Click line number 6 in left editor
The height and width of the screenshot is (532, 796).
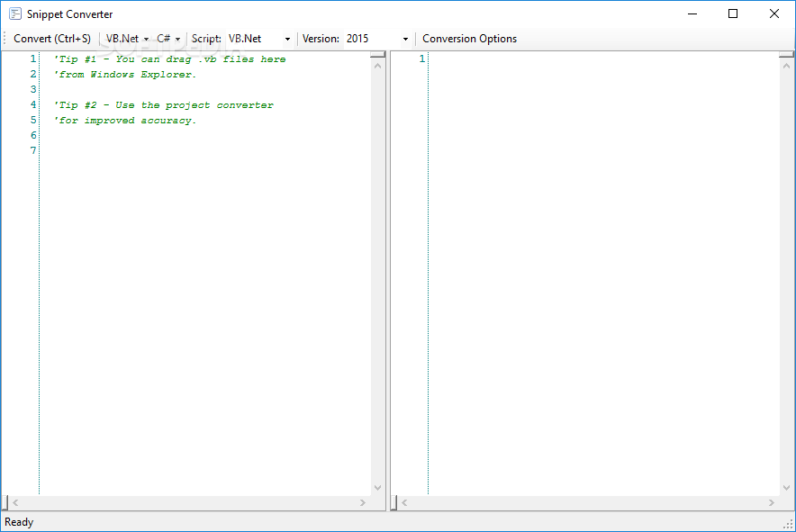click(x=33, y=135)
